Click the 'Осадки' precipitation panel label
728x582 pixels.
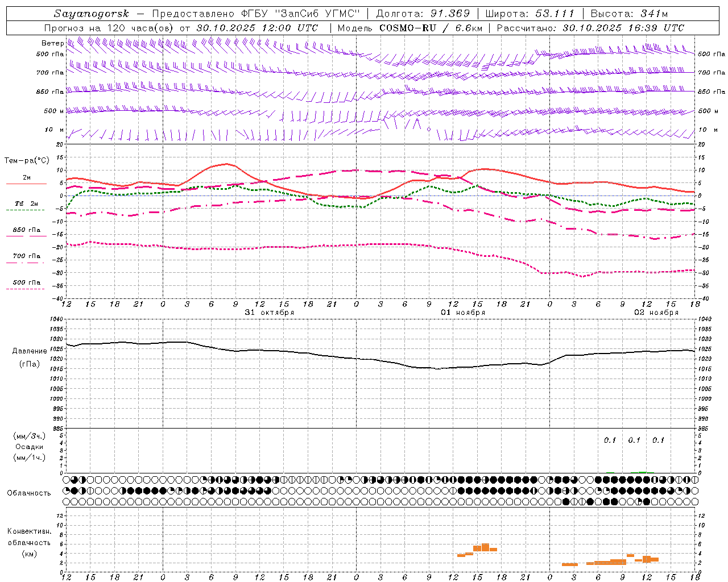30,447
